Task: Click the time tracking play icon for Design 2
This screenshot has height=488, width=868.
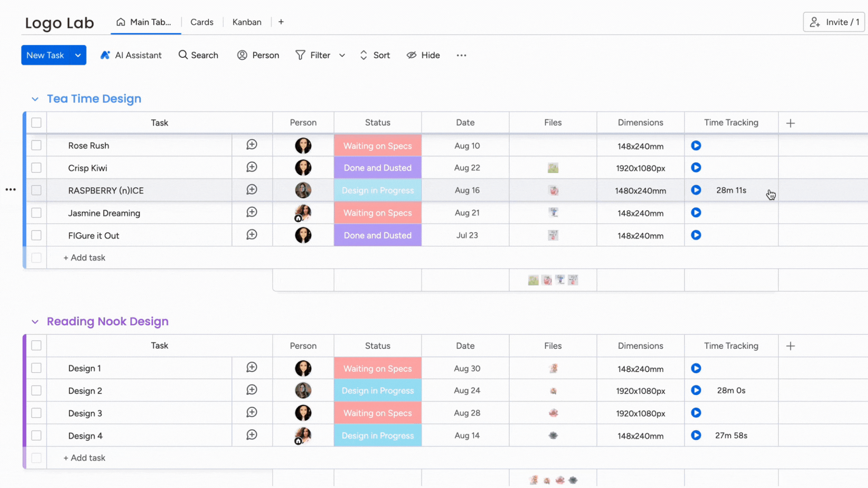Action: 696,390
